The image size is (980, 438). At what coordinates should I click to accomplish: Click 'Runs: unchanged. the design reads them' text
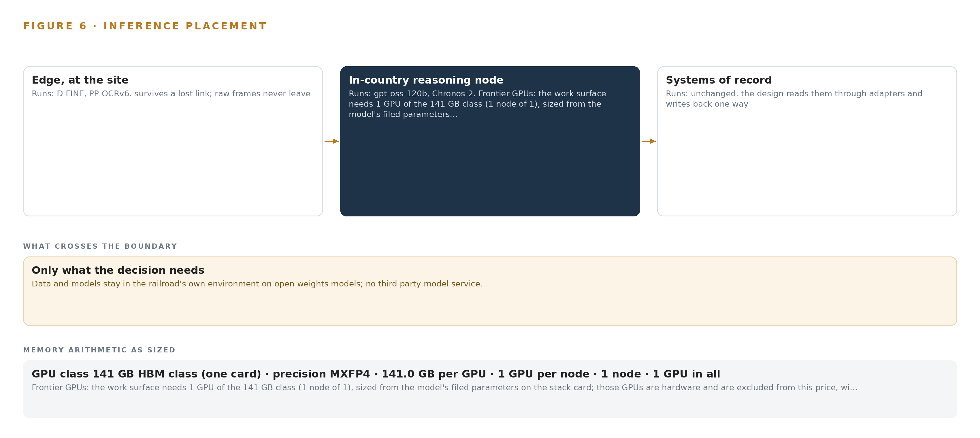click(794, 99)
